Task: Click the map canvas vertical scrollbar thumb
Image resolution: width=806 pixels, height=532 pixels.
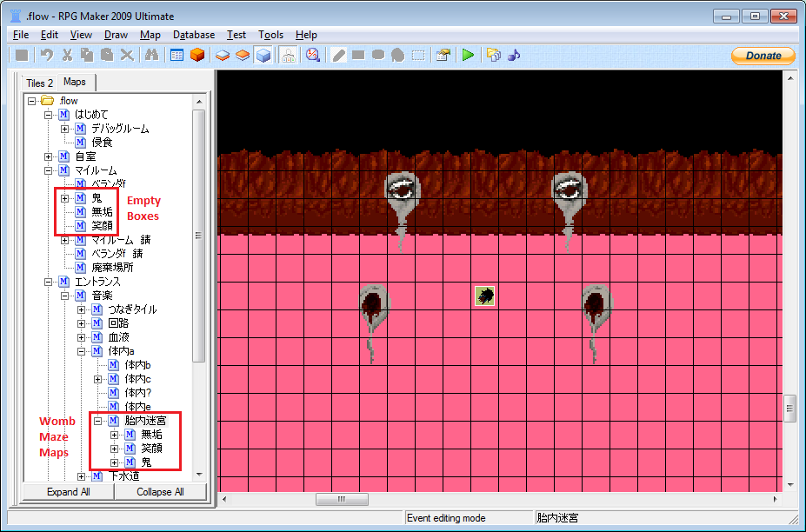Action: tap(790, 408)
